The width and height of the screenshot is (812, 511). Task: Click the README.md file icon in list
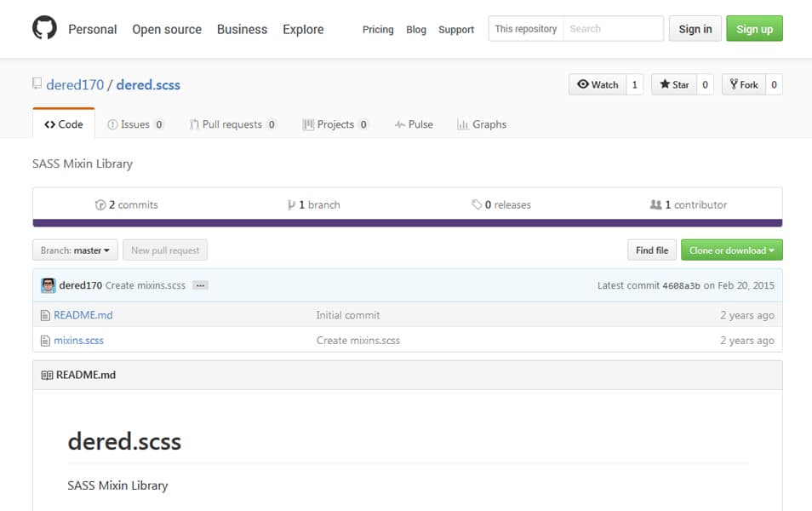46,315
